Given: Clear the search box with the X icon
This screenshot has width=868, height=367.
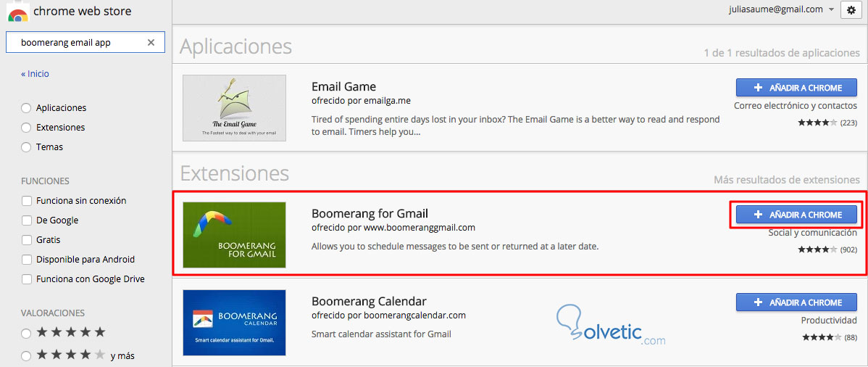Looking at the screenshot, I should [x=151, y=43].
